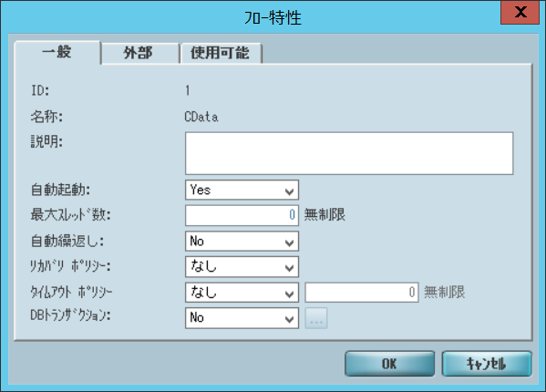Click the 最大スレッド数: label
Screen dimensions: 546x392
click(x=71, y=215)
